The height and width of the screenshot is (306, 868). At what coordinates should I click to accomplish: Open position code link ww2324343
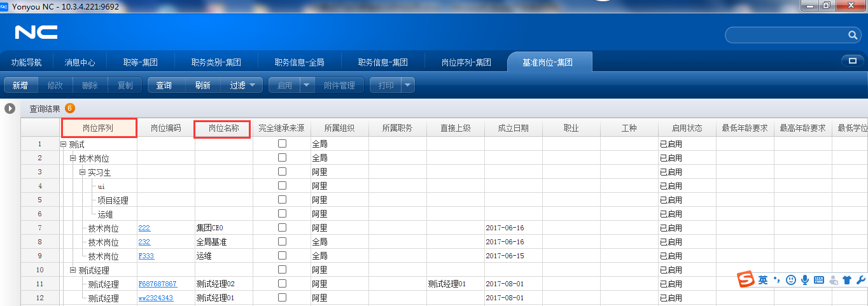[x=156, y=298]
